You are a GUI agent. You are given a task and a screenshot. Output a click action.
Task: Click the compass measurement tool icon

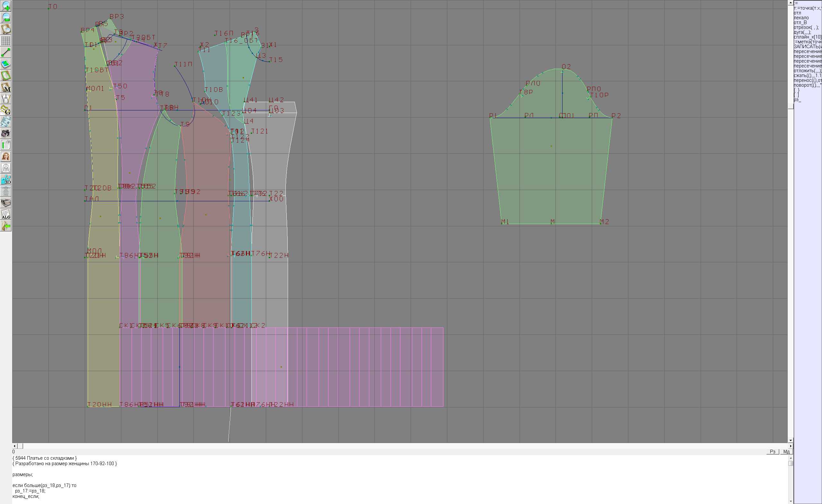(6, 99)
